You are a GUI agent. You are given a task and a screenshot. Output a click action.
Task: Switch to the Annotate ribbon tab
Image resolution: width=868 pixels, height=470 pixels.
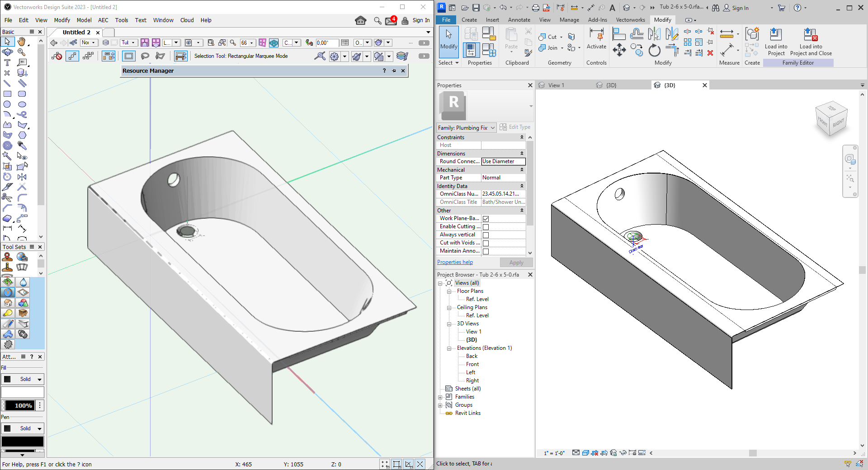tap(519, 20)
